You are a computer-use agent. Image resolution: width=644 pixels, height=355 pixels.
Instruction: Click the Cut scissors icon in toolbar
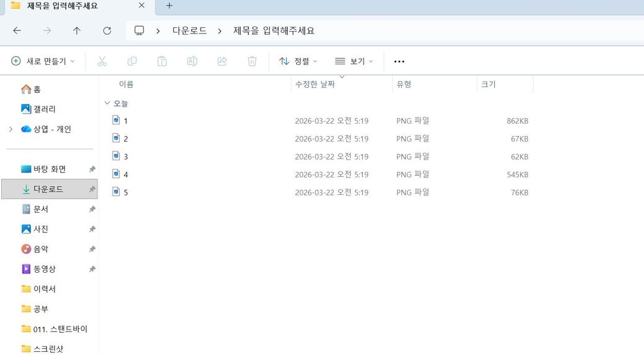102,61
